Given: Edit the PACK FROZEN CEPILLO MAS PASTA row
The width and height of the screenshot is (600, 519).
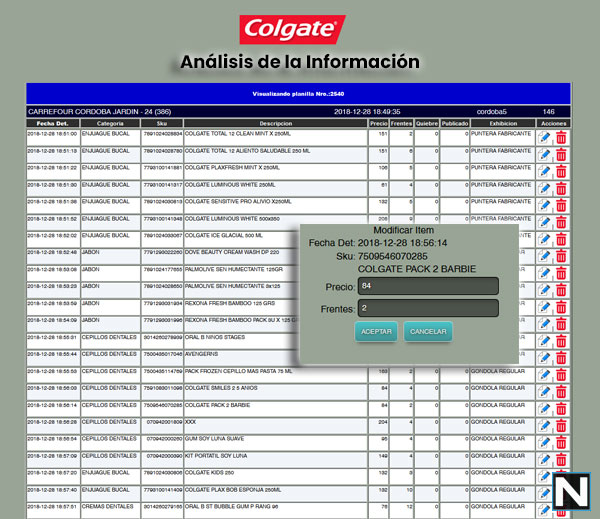Looking at the screenshot, I should 544,375.
